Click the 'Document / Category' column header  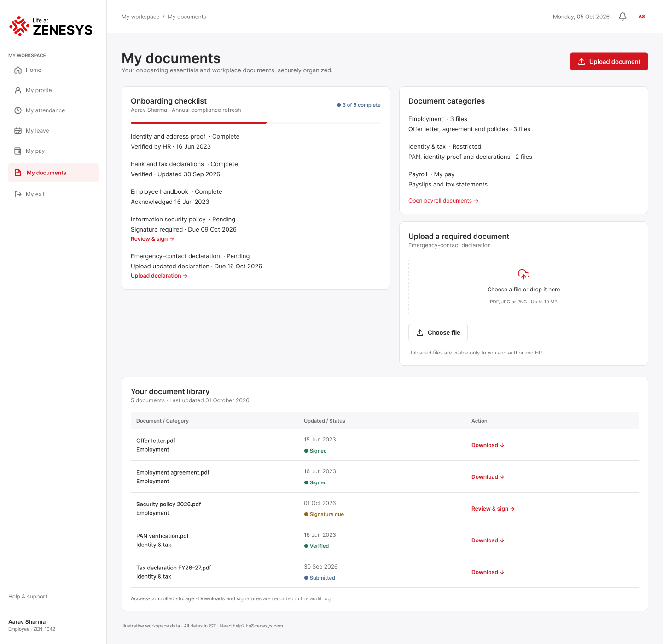(163, 421)
